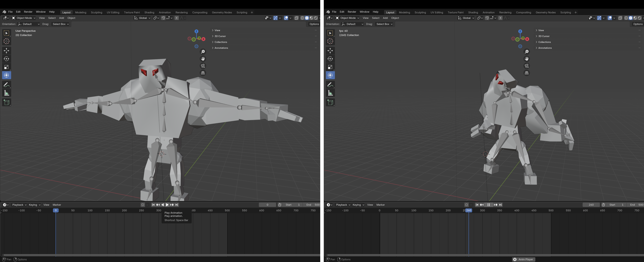644x262 pixels.
Task: Play animation in reverse in left timeline
Action: click(x=163, y=205)
